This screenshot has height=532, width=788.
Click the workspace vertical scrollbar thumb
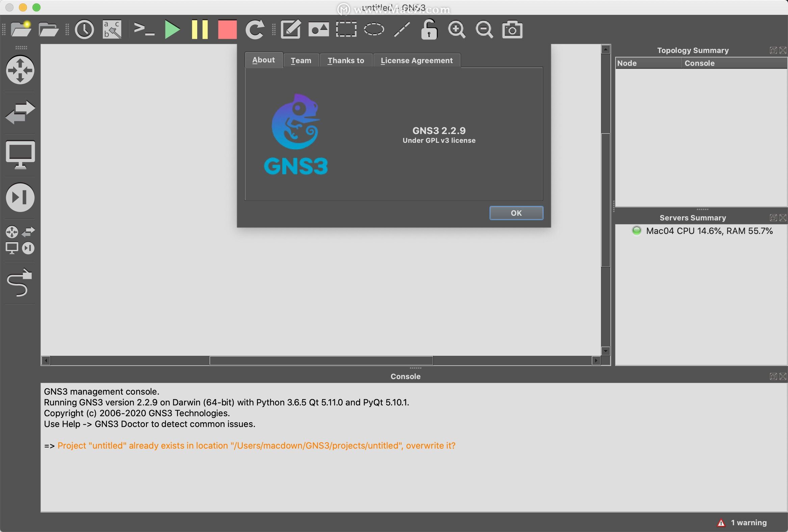point(606,200)
